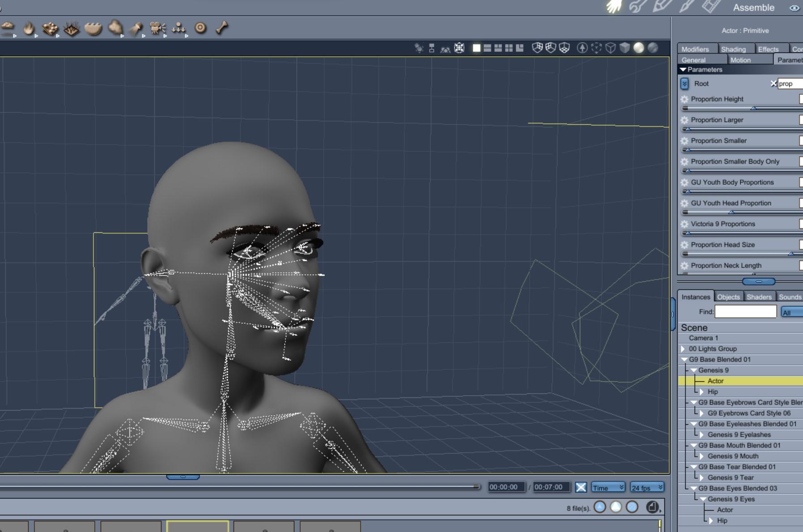
Task: Choose the wireframe cube display mode
Action: 611,48
